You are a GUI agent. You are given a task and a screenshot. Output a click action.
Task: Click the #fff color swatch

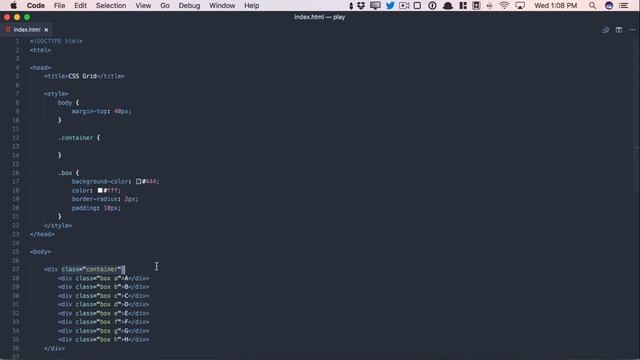click(x=100, y=190)
